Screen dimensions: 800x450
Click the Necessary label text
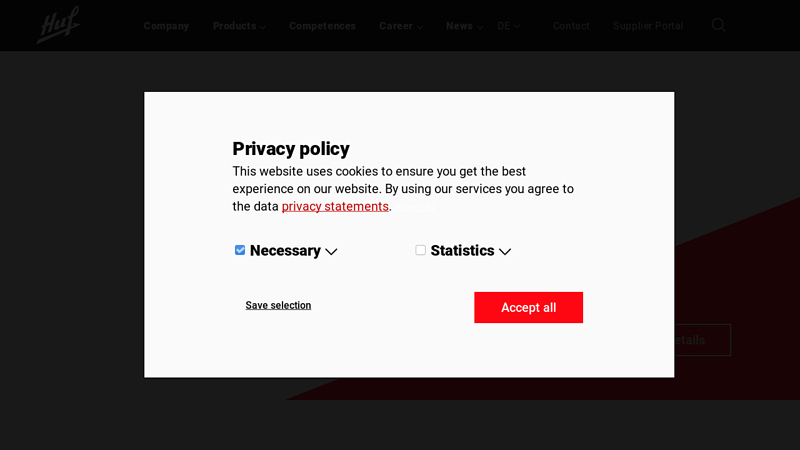[x=285, y=251]
